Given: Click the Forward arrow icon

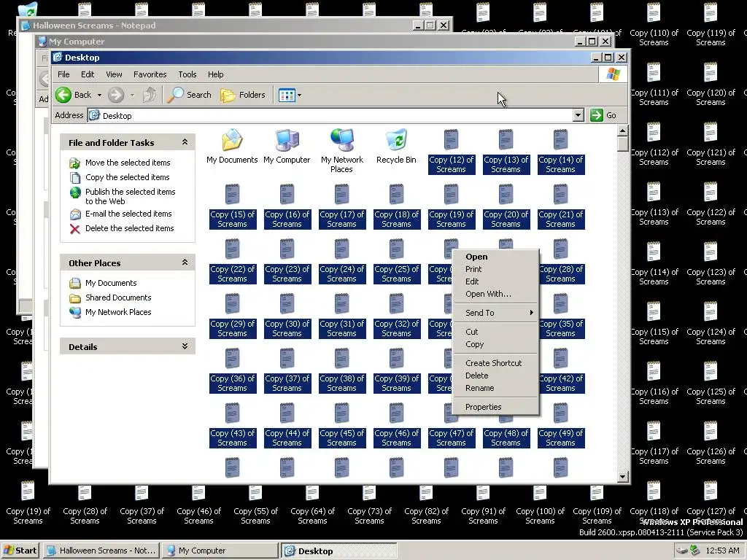Looking at the screenshot, I should tap(116, 95).
